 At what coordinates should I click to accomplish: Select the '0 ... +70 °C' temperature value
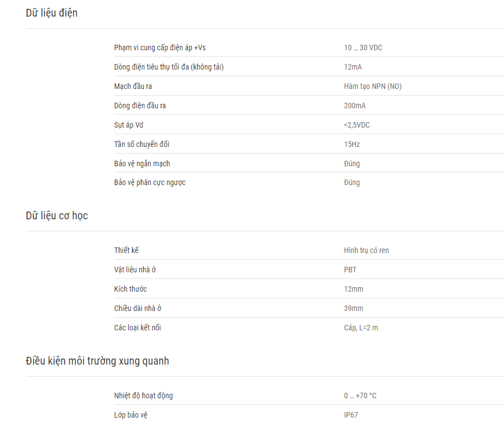(x=360, y=396)
